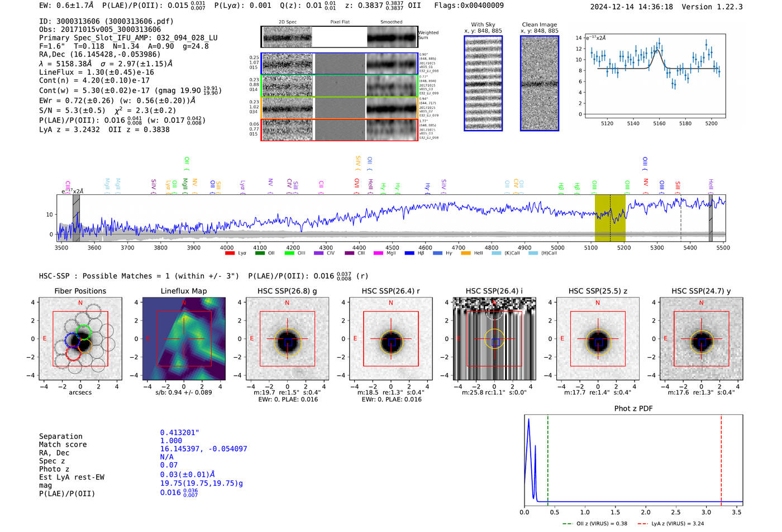Select the orange-bordered fiber row 032_LU_079
782x532 pixels.
340,108
